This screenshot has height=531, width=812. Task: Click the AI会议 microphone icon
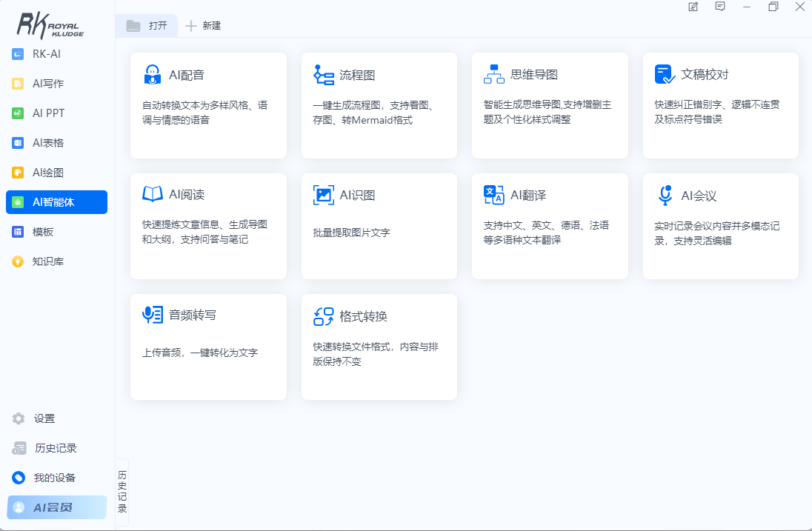coord(665,195)
